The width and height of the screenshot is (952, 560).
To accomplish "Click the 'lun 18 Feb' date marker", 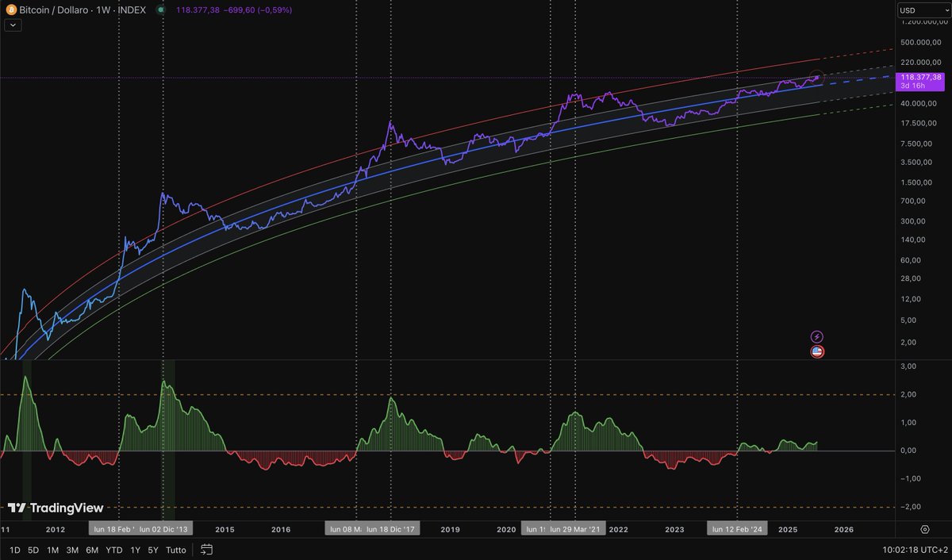I will click(x=113, y=529).
